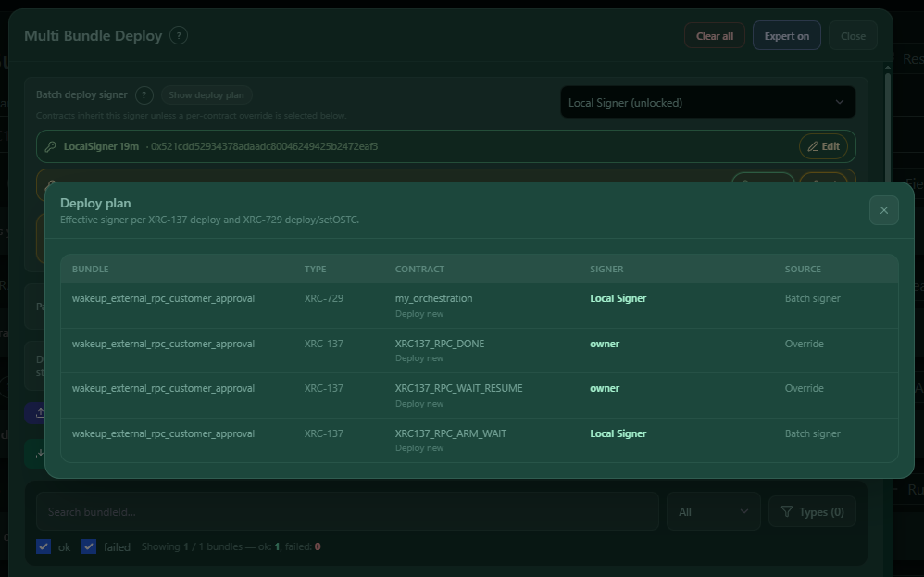This screenshot has height=577, width=924.
Task: Click the BUNDLE column header
Action: point(90,269)
